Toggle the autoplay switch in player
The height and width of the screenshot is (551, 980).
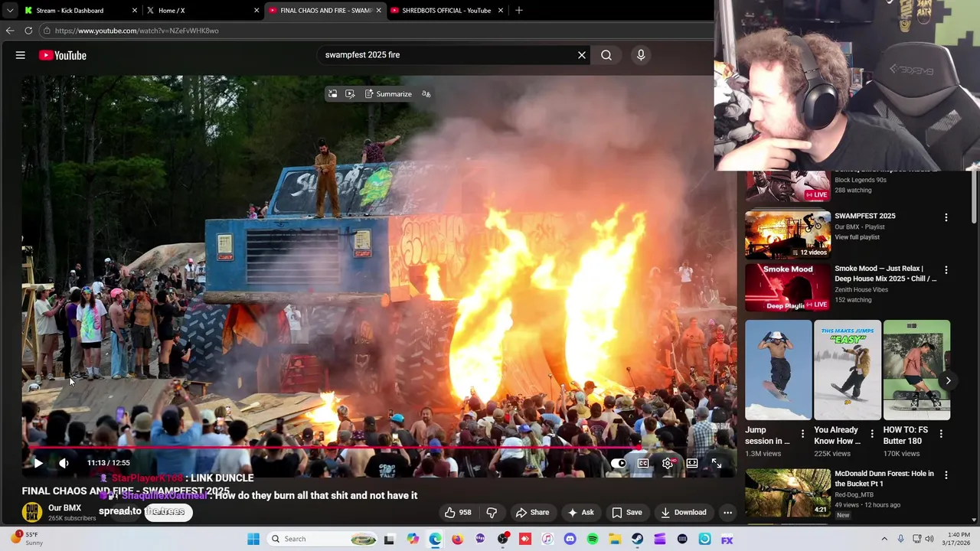coord(619,463)
